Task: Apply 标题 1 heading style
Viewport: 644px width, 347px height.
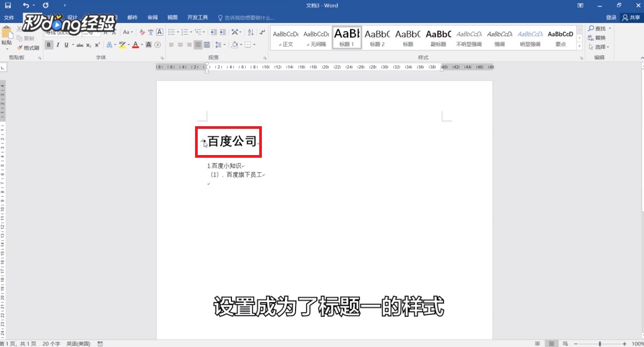Action: pyautogui.click(x=347, y=38)
